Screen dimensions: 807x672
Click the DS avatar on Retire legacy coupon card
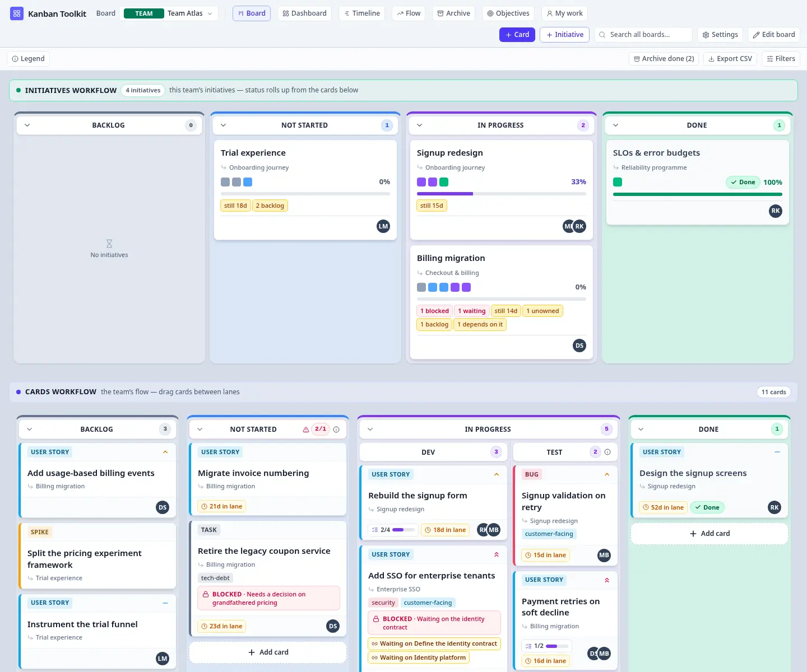click(x=333, y=626)
